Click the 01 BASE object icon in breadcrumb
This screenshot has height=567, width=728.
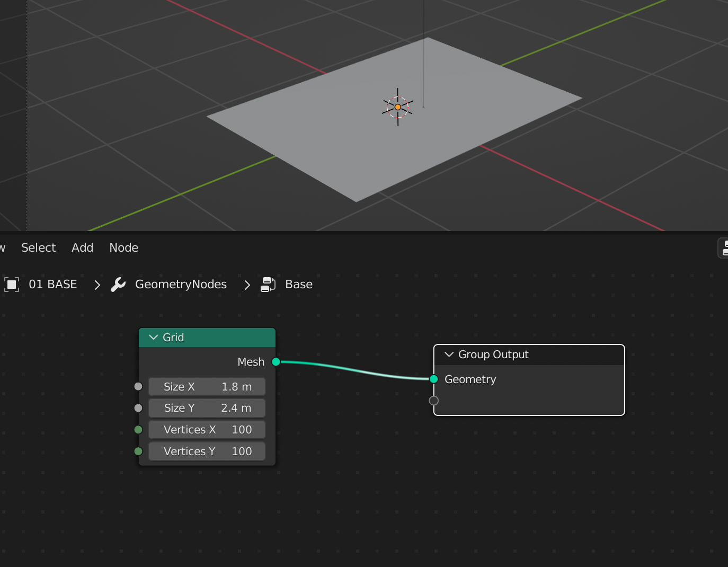(x=12, y=285)
